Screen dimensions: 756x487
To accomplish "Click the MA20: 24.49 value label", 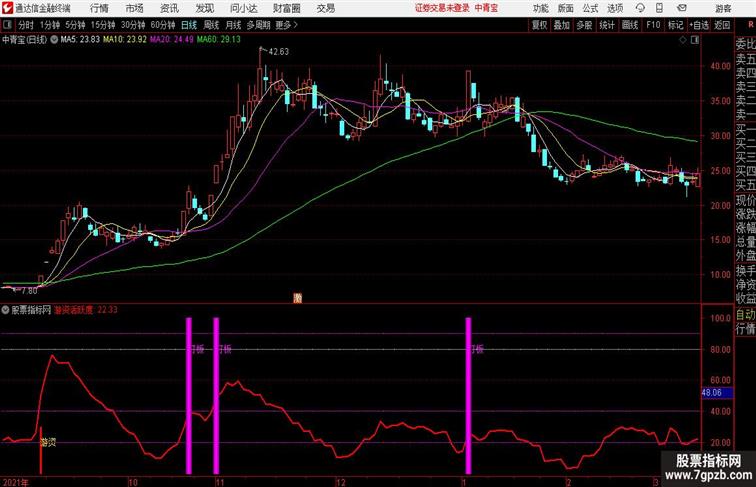I will (172, 40).
